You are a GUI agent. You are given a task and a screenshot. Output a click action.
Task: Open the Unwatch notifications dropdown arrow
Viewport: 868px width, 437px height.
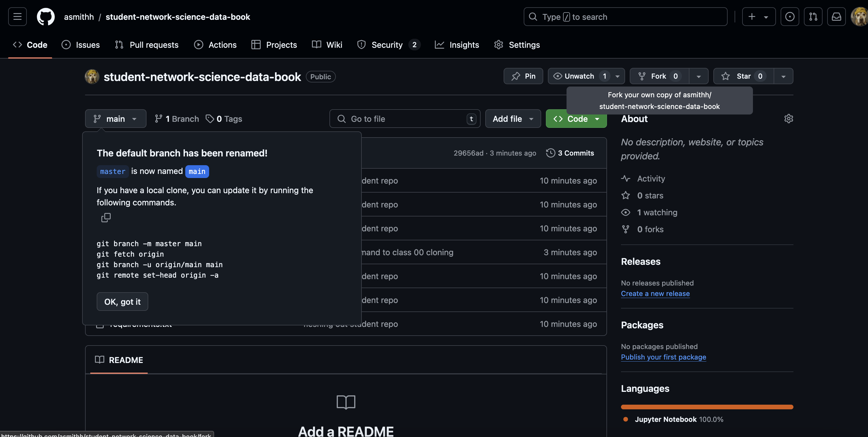(x=617, y=76)
